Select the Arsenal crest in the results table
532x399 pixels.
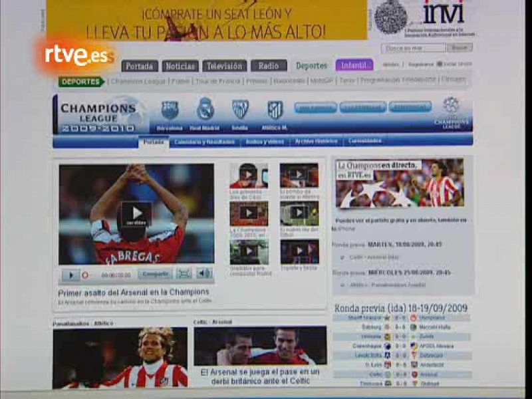(x=414, y=374)
